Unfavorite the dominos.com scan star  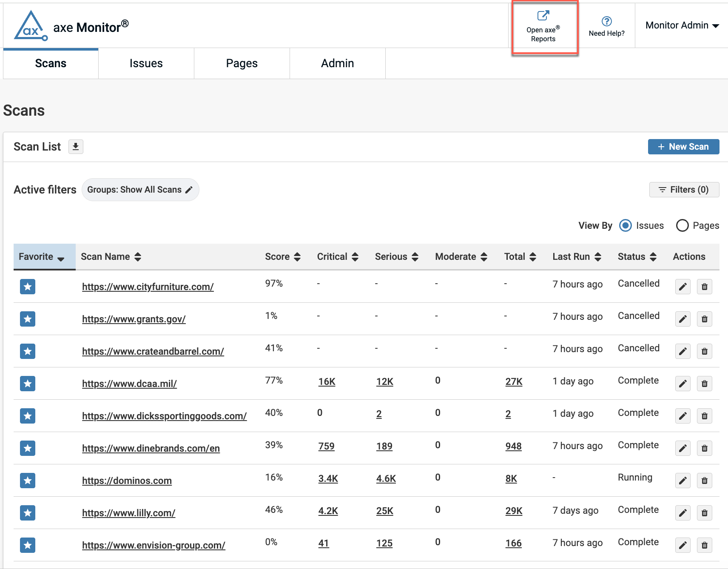point(28,481)
